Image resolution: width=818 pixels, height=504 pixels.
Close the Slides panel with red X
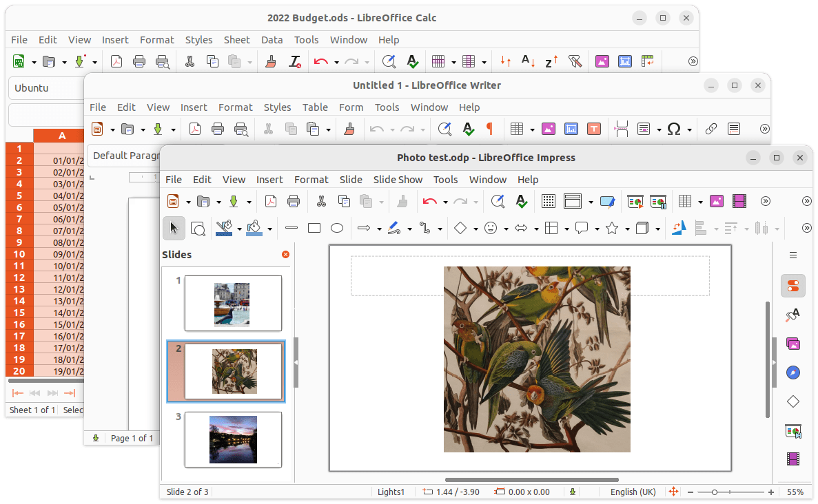click(285, 254)
